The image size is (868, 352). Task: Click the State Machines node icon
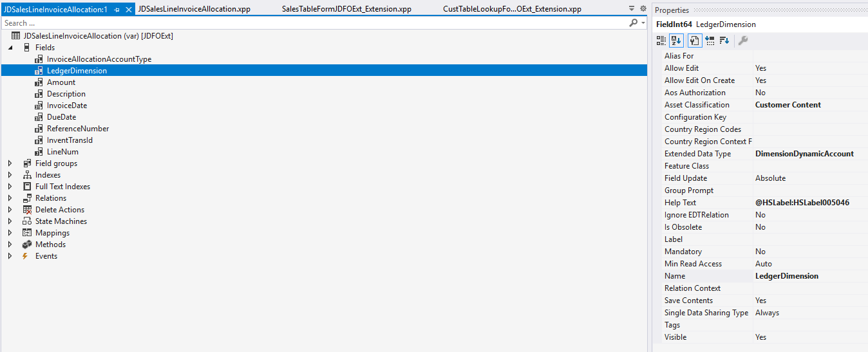(27, 221)
